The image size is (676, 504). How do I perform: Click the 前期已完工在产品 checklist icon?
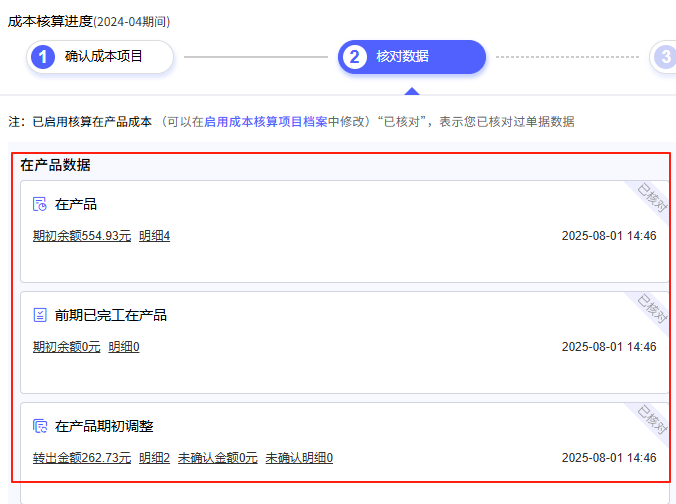pos(40,315)
